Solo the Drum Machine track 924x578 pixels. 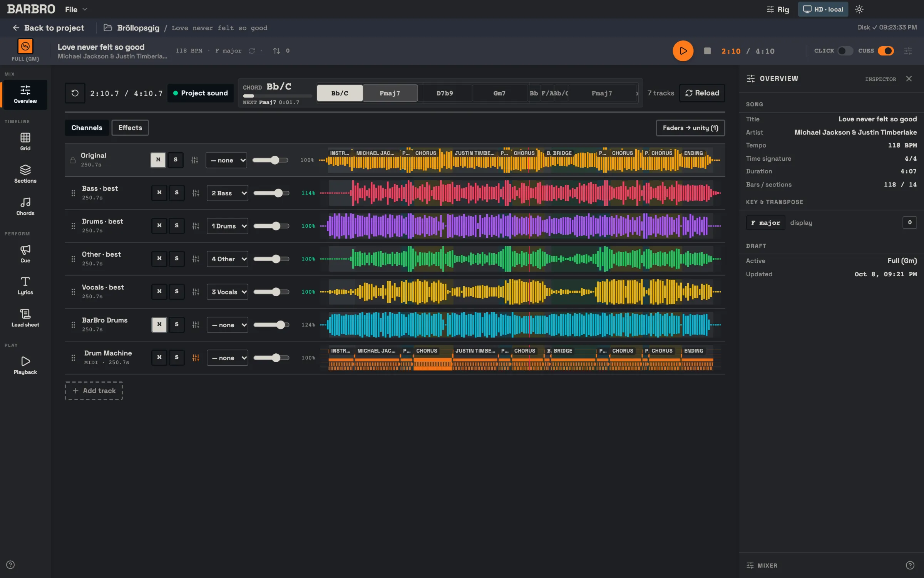177,357
